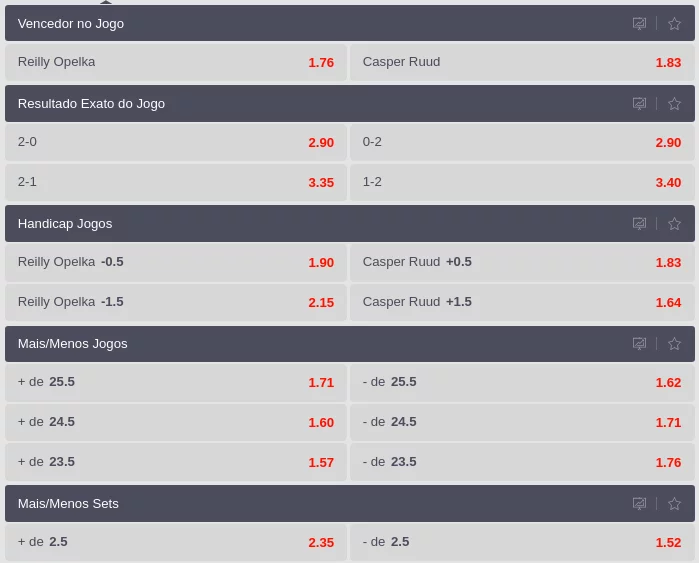
Task: Select Reilly Opelka to win at 1.76
Action: 176,62
